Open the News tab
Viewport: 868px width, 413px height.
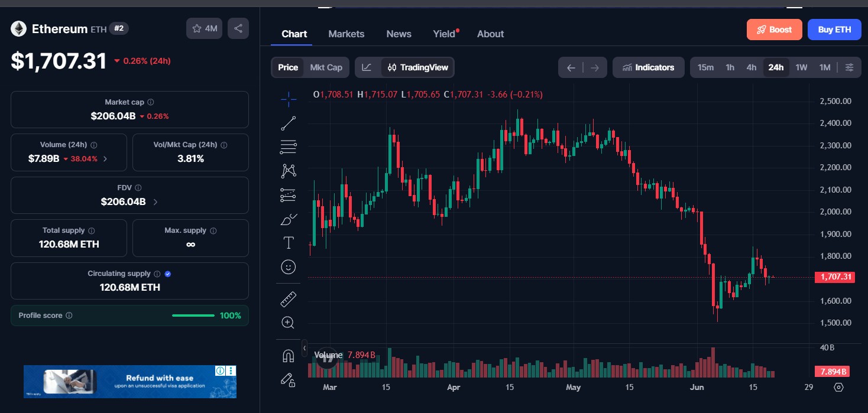(399, 34)
